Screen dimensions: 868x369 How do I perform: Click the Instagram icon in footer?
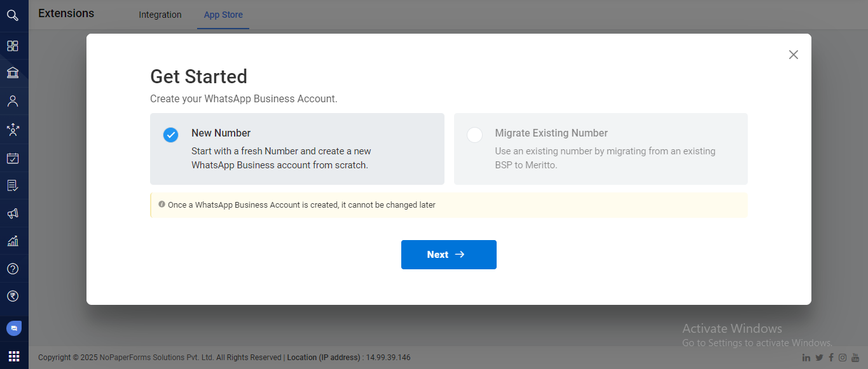pos(843,358)
